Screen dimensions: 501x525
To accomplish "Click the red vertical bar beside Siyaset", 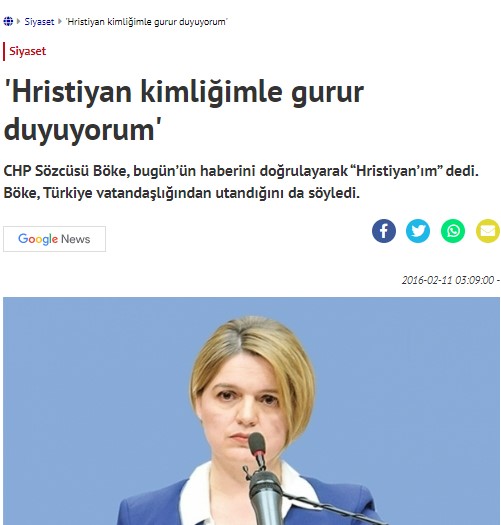I will (x=4, y=51).
